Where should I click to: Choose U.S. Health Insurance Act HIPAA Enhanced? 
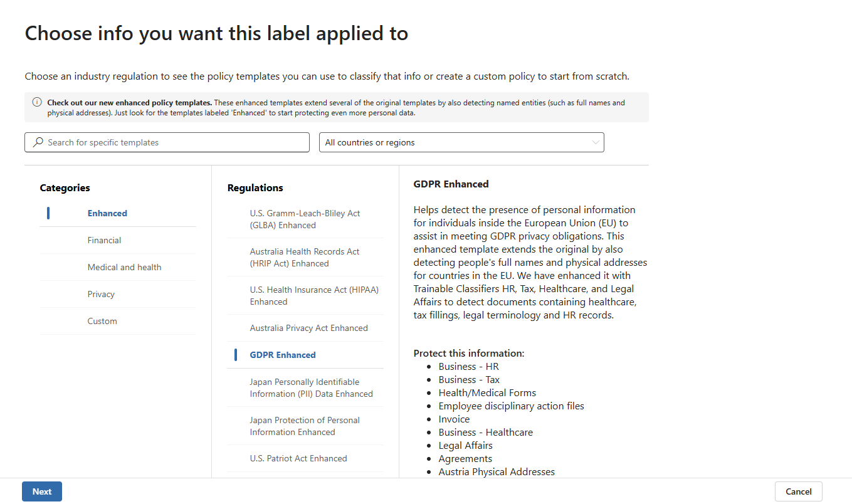(x=313, y=296)
